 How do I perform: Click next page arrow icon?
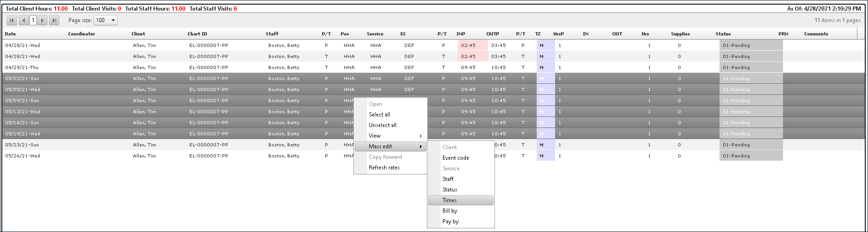[x=42, y=20]
